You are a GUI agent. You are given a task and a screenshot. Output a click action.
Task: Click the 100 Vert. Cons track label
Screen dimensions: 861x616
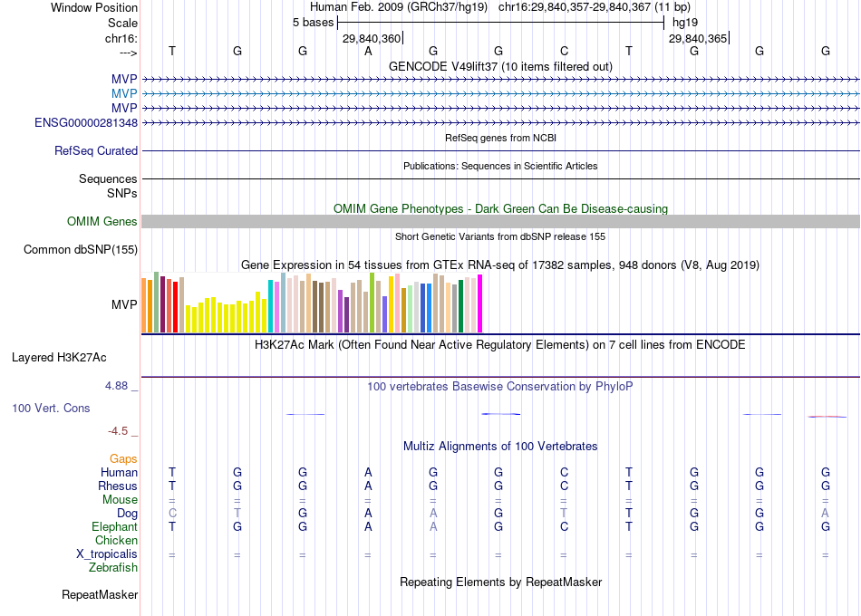coord(51,408)
